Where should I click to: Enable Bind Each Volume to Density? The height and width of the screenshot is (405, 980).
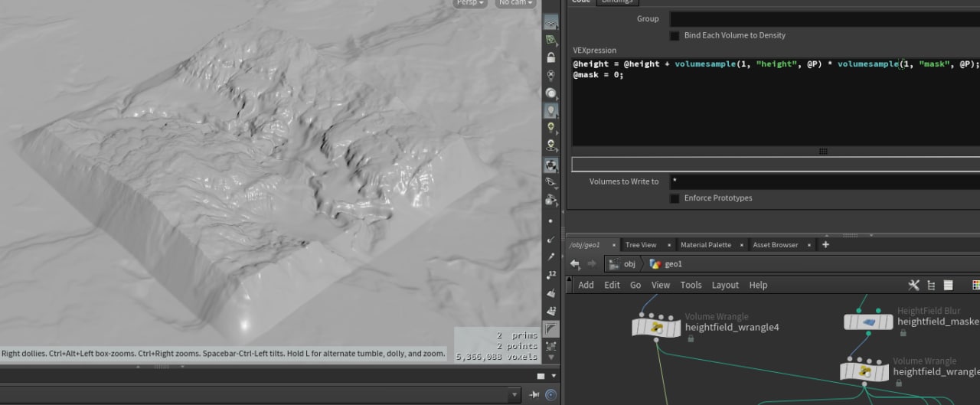(x=675, y=35)
